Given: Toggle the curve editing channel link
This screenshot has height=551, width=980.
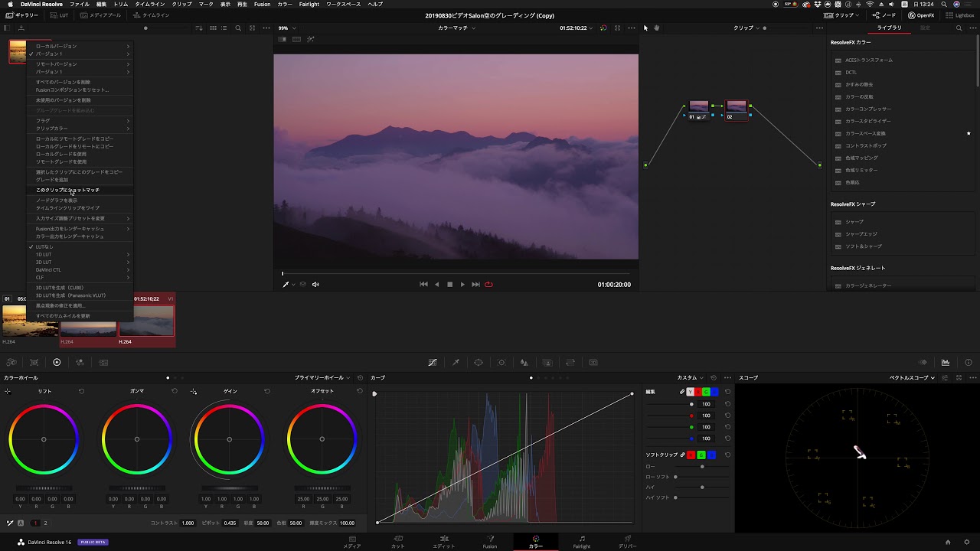Looking at the screenshot, I should [682, 392].
